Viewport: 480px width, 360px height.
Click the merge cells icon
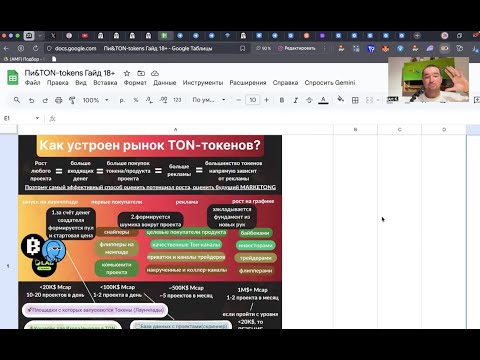[369, 100]
